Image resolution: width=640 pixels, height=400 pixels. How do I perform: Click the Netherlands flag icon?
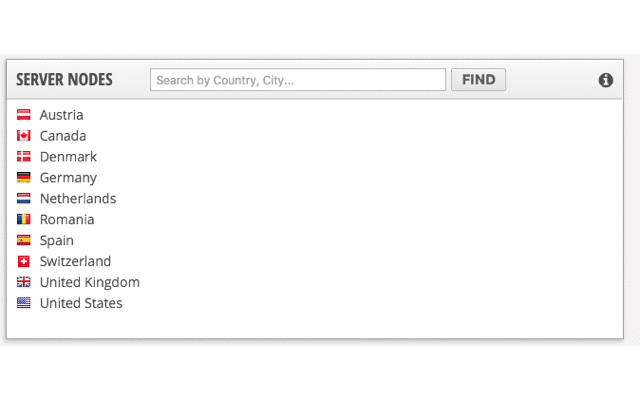coord(24,199)
